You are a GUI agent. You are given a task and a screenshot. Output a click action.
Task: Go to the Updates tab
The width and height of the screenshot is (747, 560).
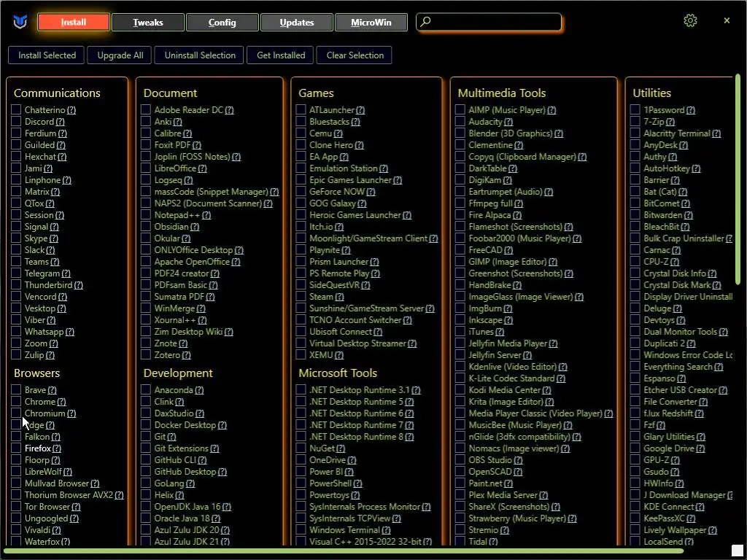297,22
